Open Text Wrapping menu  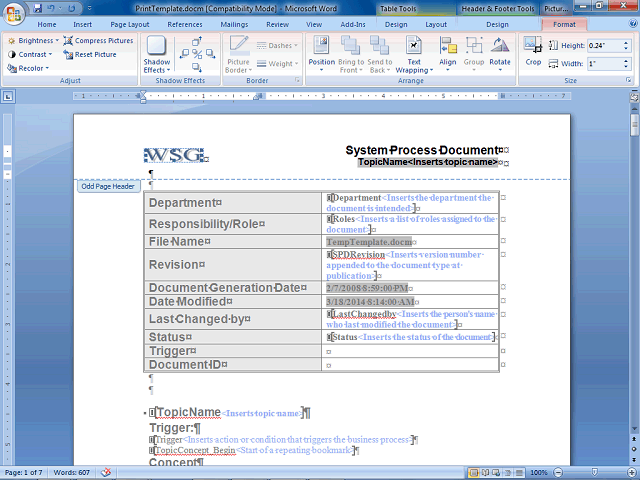click(x=414, y=54)
